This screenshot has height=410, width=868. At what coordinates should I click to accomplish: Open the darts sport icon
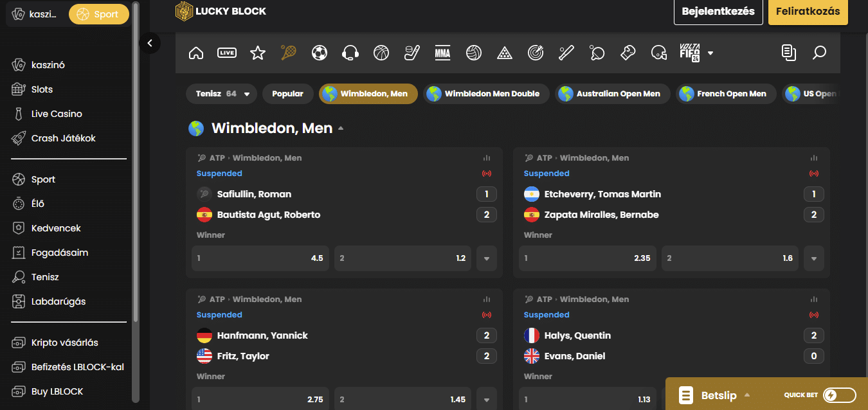(x=535, y=53)
